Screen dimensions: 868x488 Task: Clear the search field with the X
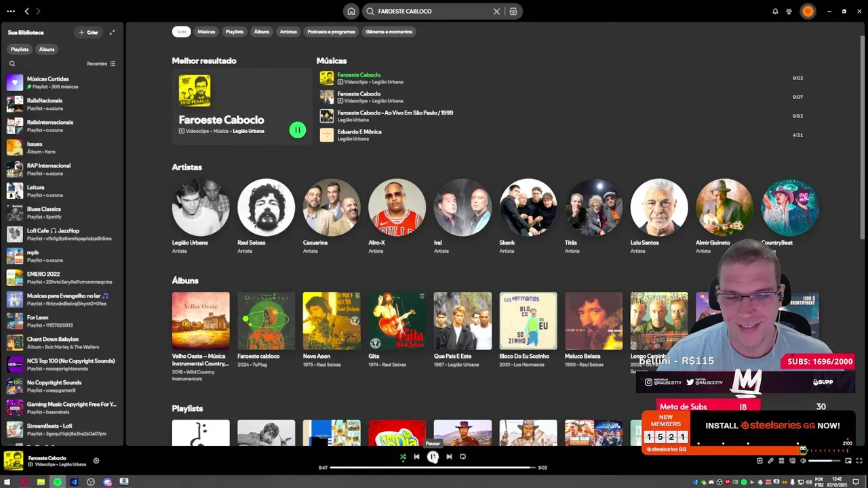coord(496,12)
